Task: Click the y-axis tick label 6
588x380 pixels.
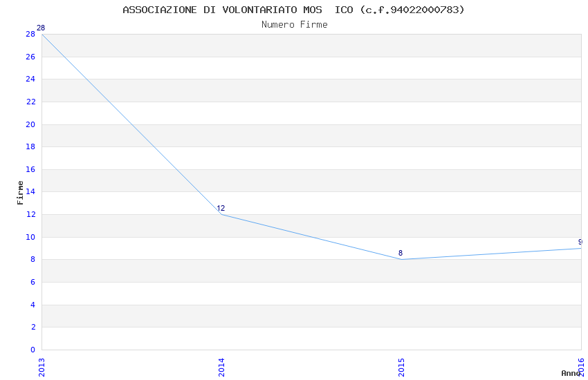Action: tap(33, 283)
